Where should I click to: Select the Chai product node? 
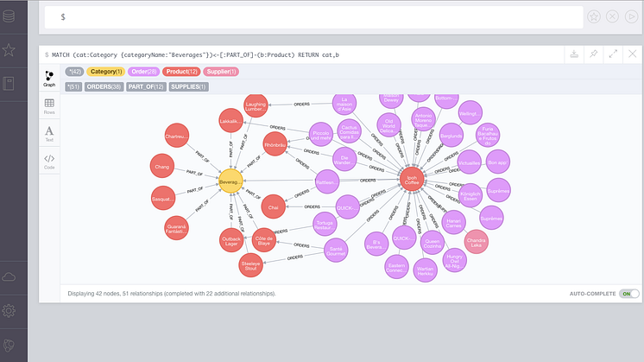pos(273,206)
